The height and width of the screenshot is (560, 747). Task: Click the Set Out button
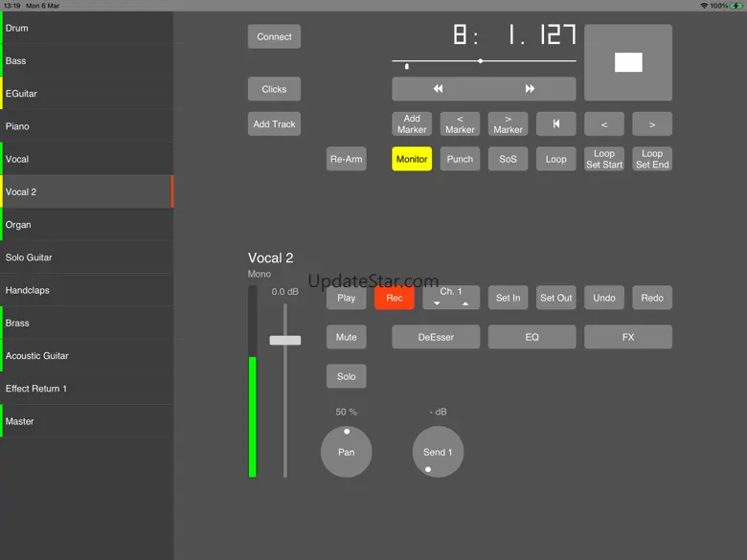[556, 298]
